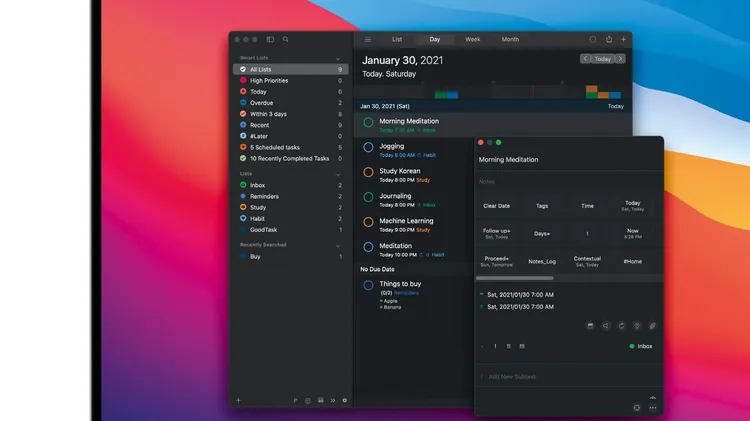Add a new task with plus icon
The image size is (750, 421).
coord(624,39)
